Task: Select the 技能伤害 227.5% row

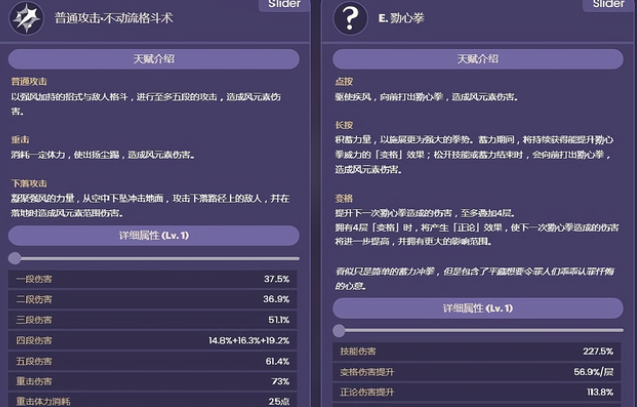Action: [x=477, y=351]
